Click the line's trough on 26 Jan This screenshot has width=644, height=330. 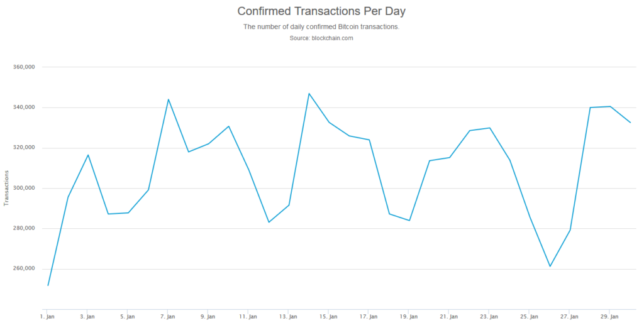pyautogui.click(x=550, y=267)
